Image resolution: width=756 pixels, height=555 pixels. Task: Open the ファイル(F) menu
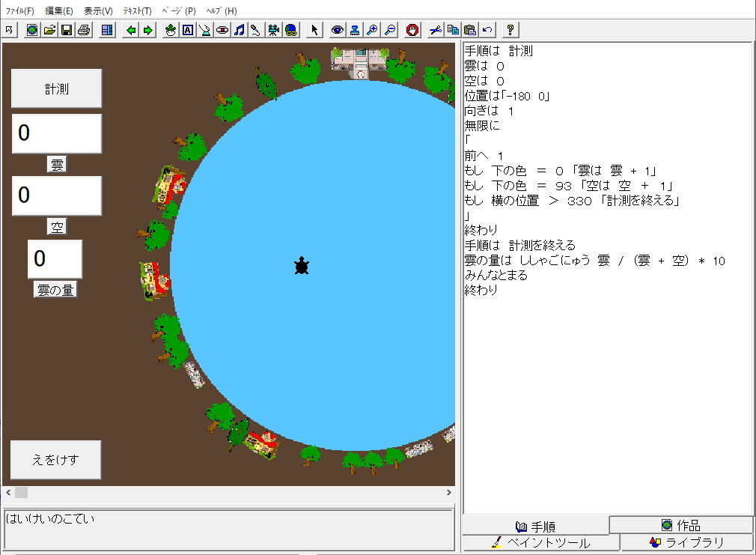click(x=20, y=11)
